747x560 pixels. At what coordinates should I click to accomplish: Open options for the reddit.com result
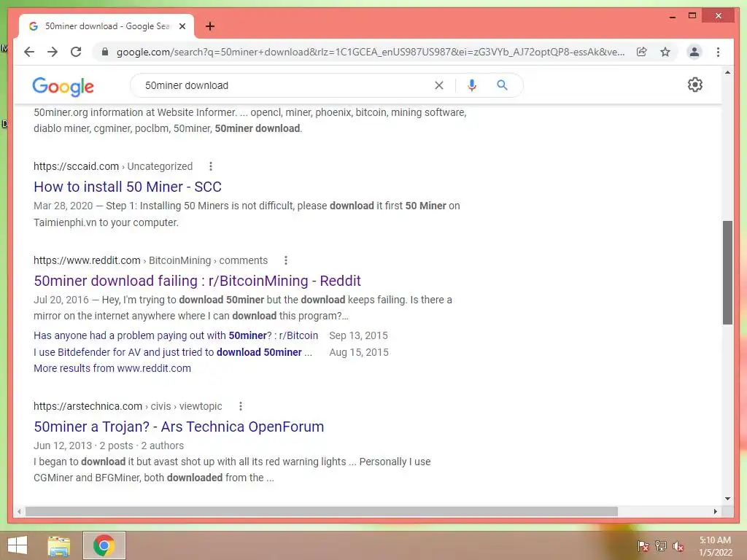285,260
